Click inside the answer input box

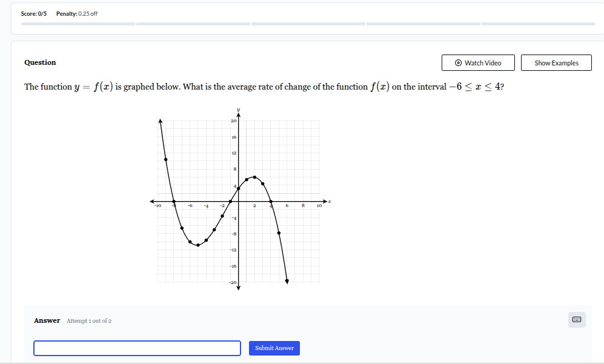pyautogui.click(x=136, y=348)
